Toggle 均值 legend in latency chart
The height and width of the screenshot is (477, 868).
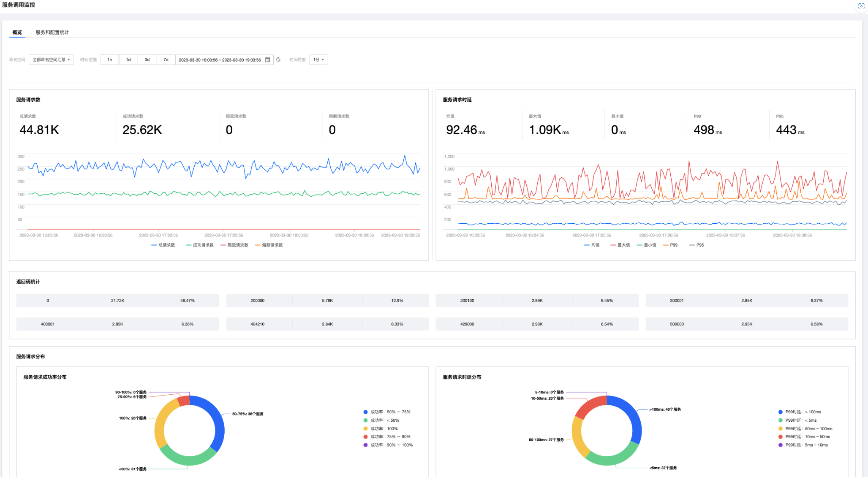point(592,245)
